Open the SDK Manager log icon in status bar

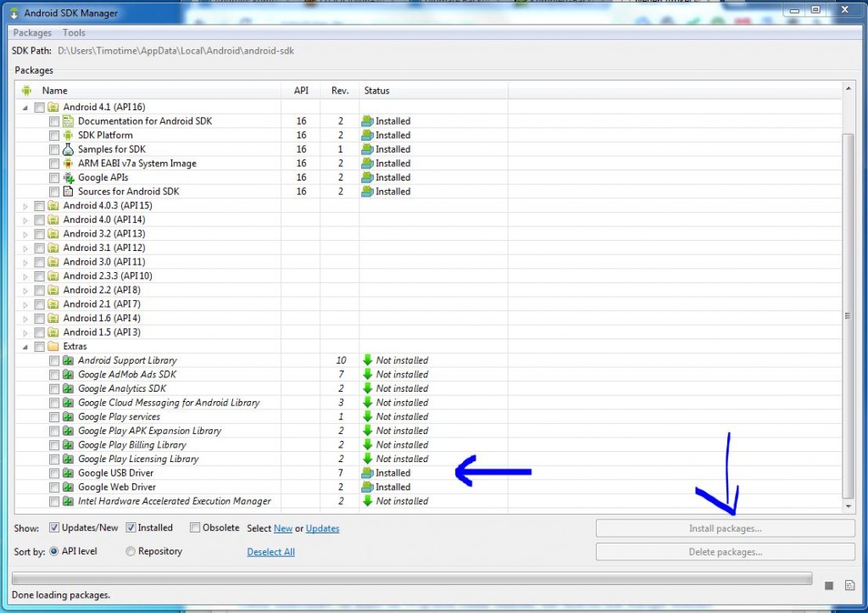coord(849,585)
